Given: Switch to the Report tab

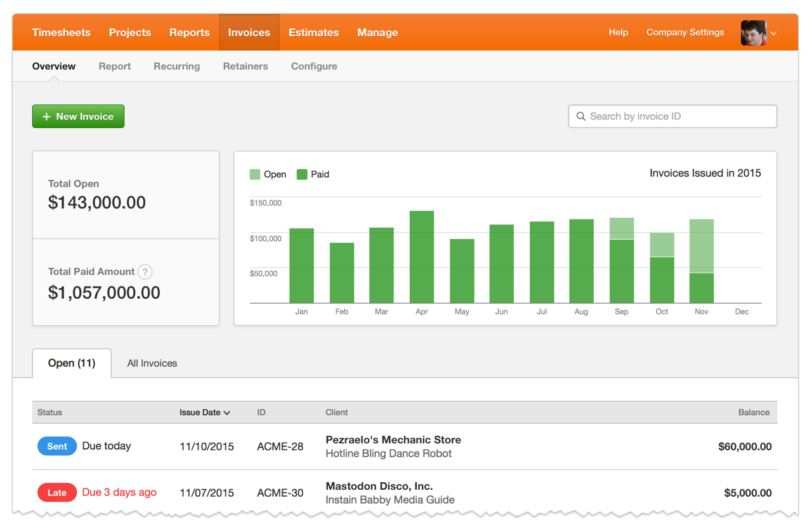Looking at the screenshot, I should coord(115,66).
